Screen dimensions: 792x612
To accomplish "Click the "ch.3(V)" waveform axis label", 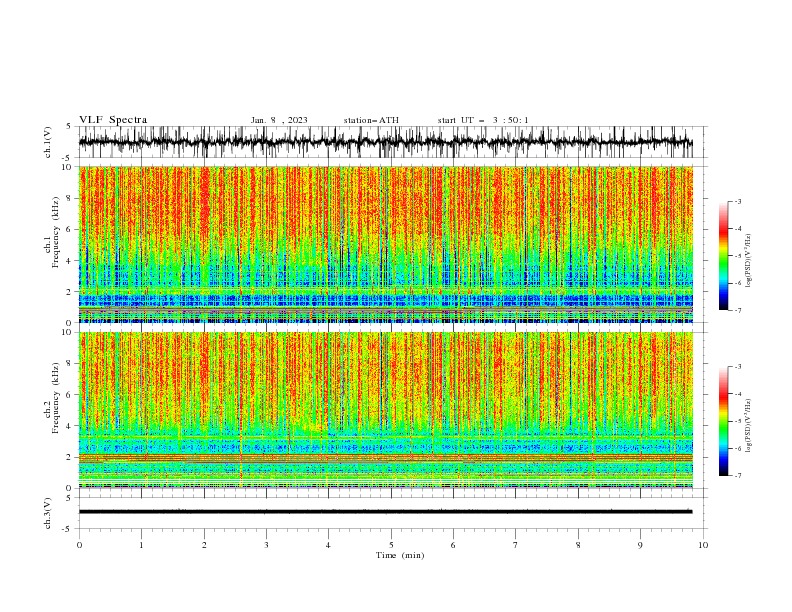I will click(48, 513).
